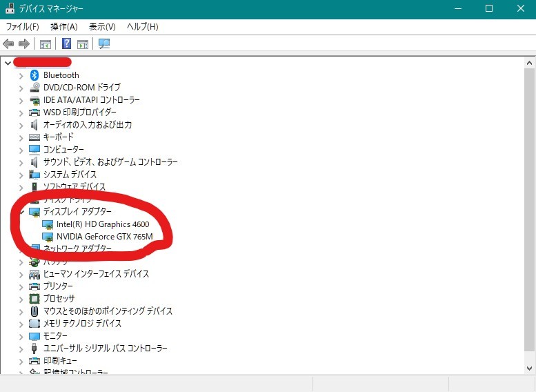The height and width of the screenshot is (392, 536).
Task: Select the マウスとそのほかのポインティング デバイス label
Action: (108, 311)
